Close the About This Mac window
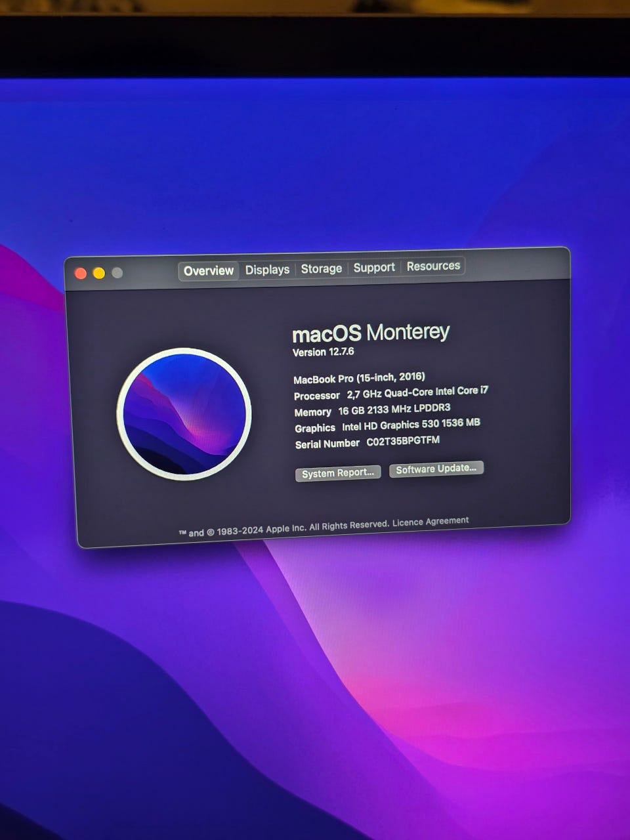Viewport: 630px width, 840px height. click(x=81, y=273)
